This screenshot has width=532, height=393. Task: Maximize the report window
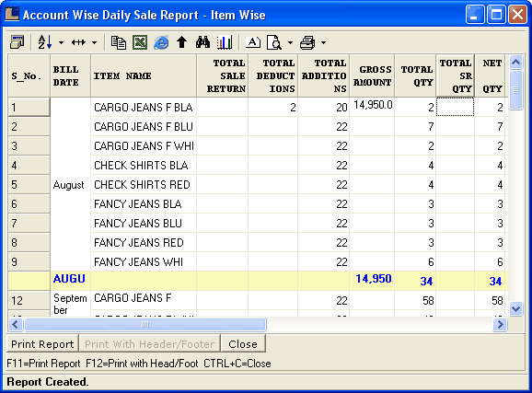(496, 15)
